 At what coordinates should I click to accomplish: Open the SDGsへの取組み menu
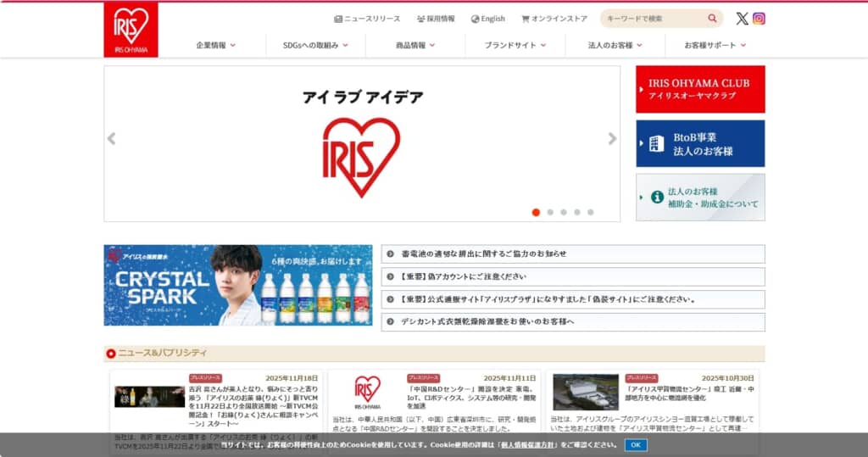point(315,45)
